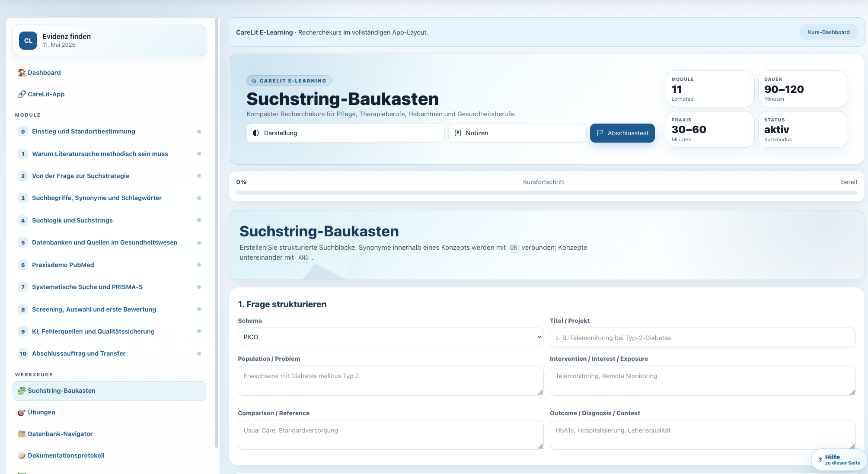Click the Datenbank-Navigator folder icon
The height and width of the screenshot is (474, 868).
coord(22,434)
